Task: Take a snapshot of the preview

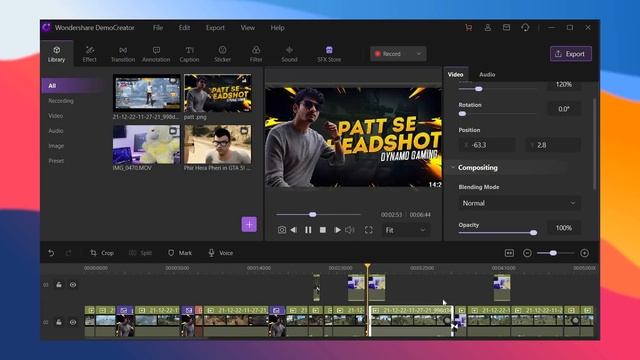Action: click(282, 230)
